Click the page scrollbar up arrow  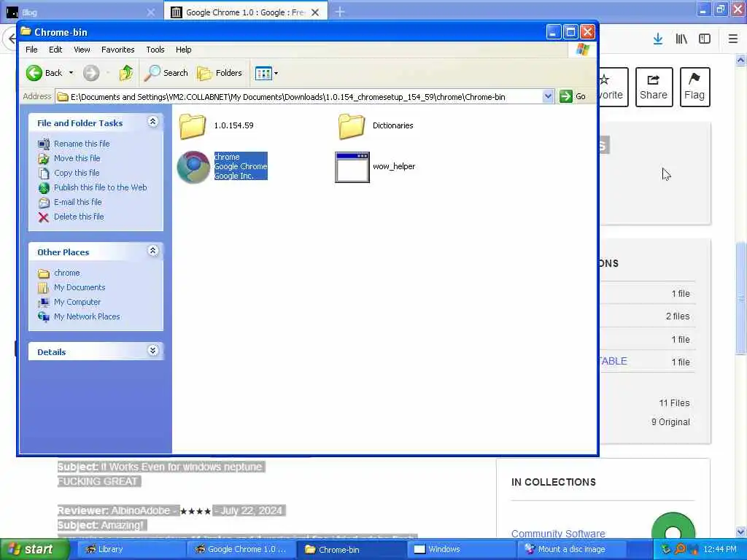[741, 60]
